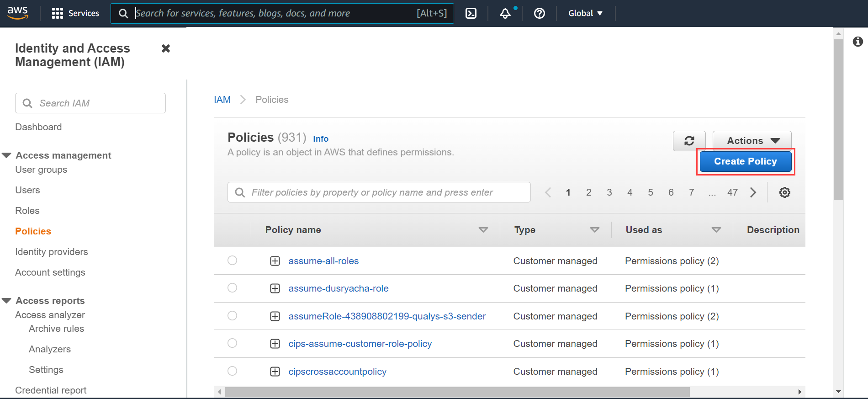This screenshot has height=399, width=868.
Task: Click the Info link beside Policies
Action: click(321, 138)
